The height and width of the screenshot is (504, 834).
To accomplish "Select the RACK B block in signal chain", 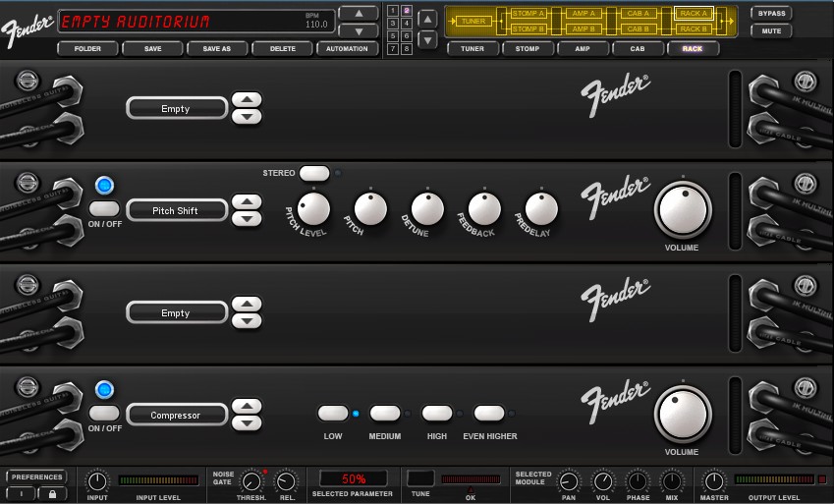I will (x=694, y=28).
